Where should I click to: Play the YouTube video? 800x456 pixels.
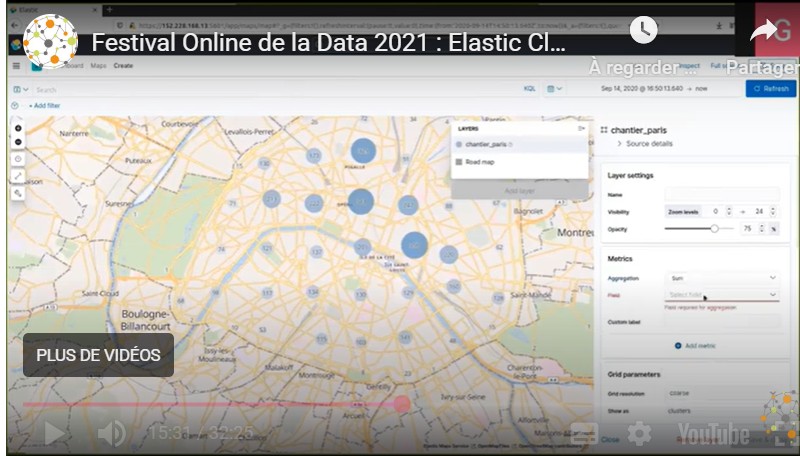pyautogui.click(x=54, y=433)
